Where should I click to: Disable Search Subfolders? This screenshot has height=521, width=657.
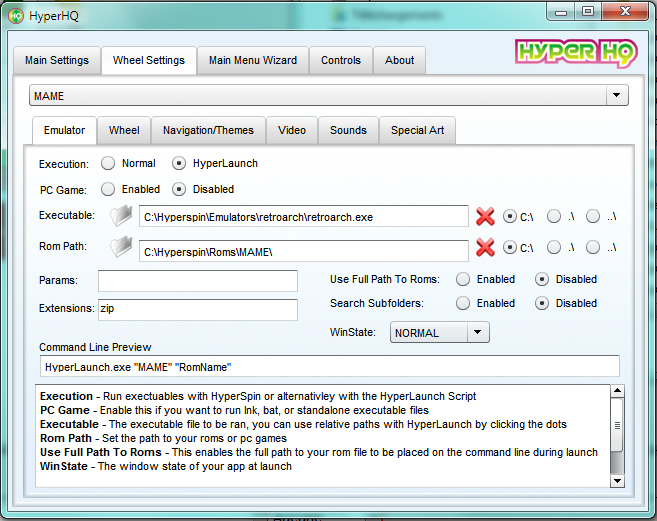click(542, 303)
